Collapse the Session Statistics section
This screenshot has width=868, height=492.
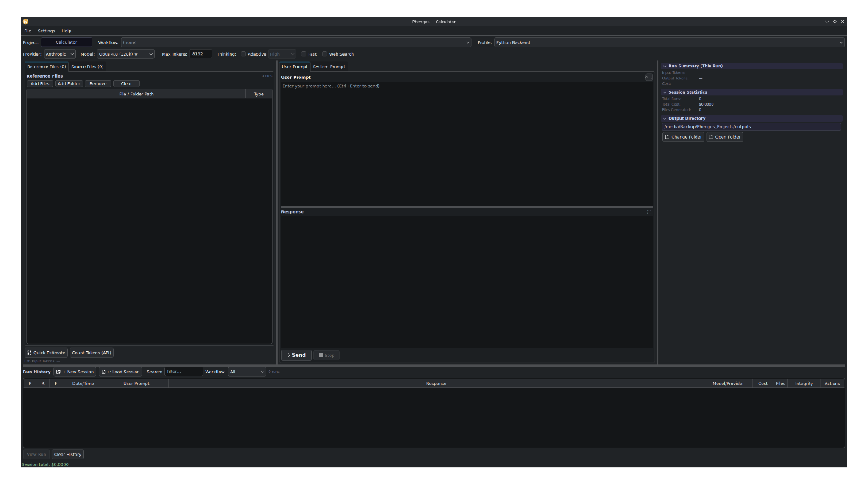(x=751, y=92)
